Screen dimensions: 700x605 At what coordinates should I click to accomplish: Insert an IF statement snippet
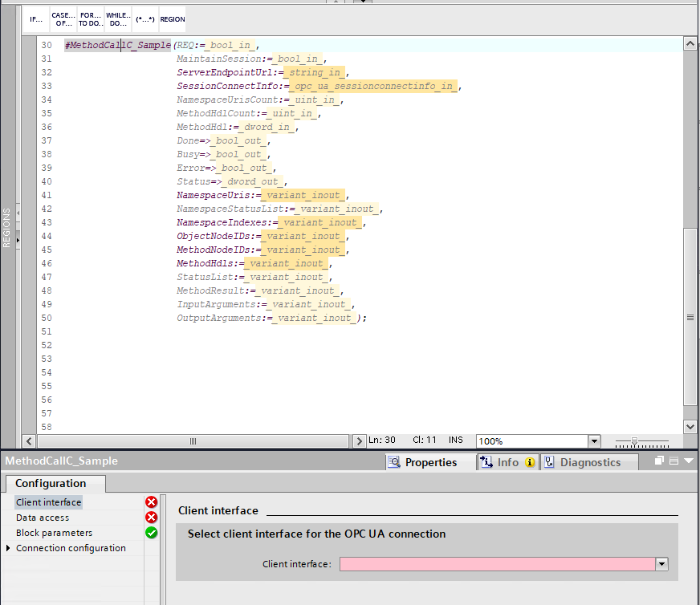36,19
